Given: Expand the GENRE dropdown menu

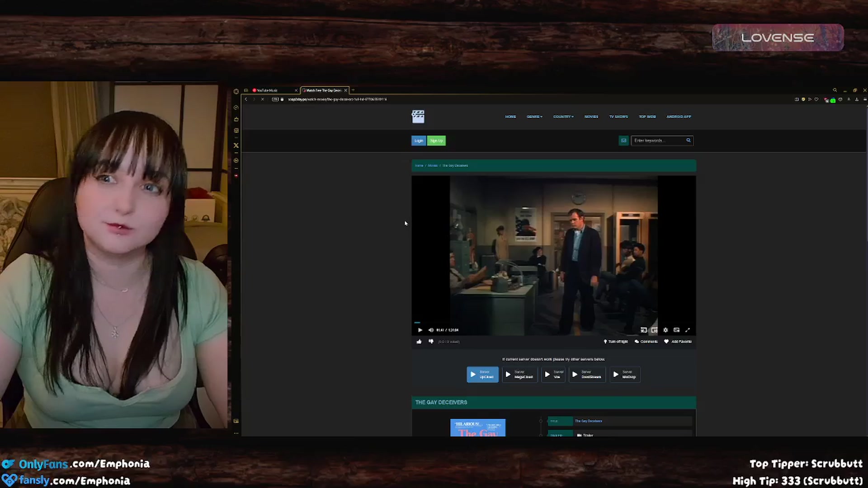Looking at the screenshot, I should click(x=534, y=117).
